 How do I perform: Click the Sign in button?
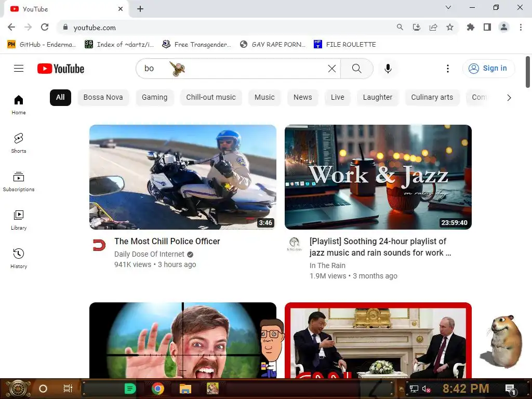tap(488, 69)
